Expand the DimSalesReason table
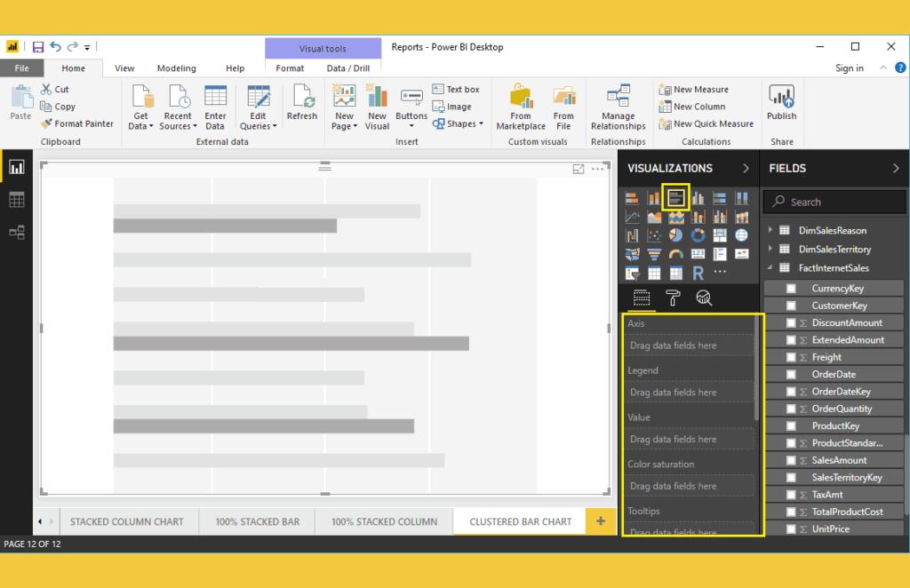The image size is (910, 588). [x=770, y=230]
